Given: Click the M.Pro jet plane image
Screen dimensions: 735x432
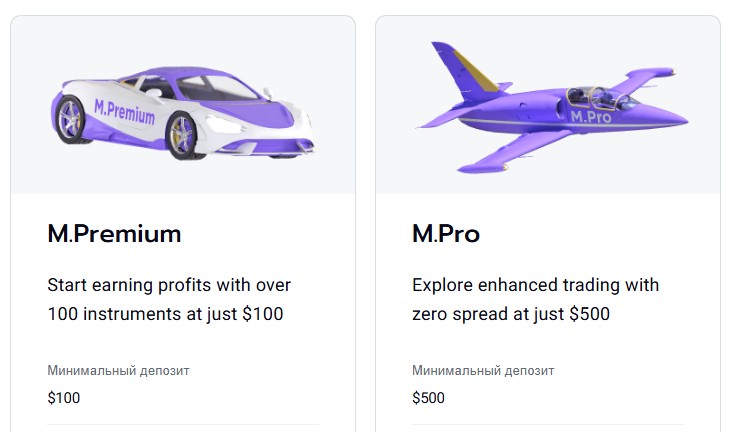Looking at the screenshot, I should (x=552, y=107).
